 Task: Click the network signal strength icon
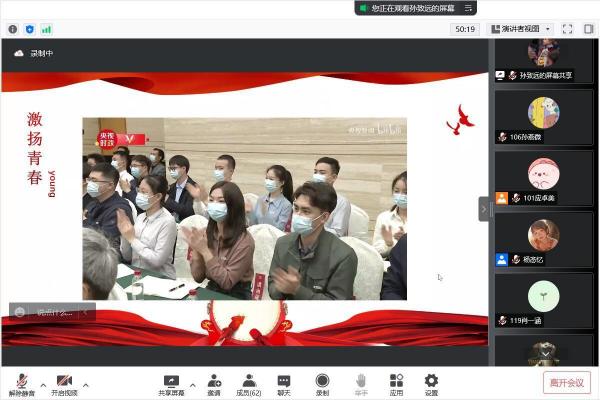point(46,29)
